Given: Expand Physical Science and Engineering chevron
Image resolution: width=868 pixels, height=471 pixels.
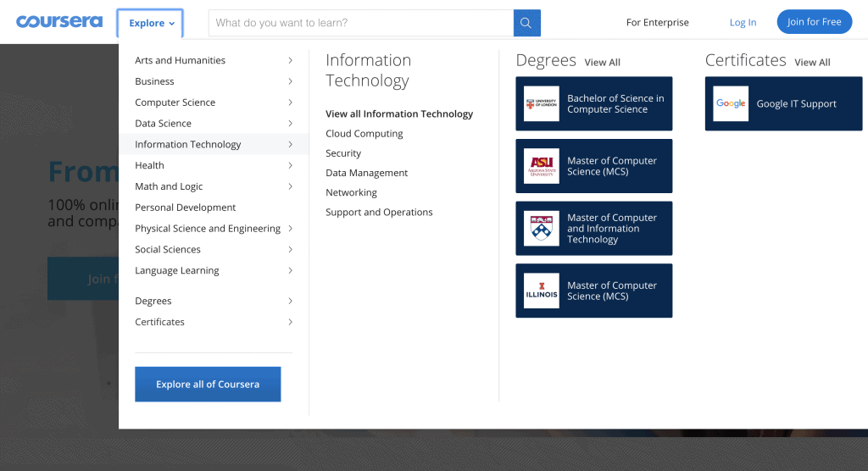Looking at the screenshot, I should click(x=290, y=229).
